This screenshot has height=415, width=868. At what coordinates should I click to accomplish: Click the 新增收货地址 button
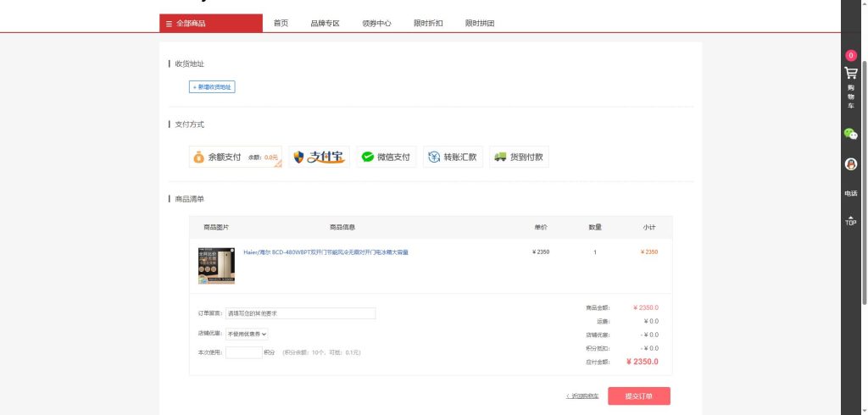(212, 87)
